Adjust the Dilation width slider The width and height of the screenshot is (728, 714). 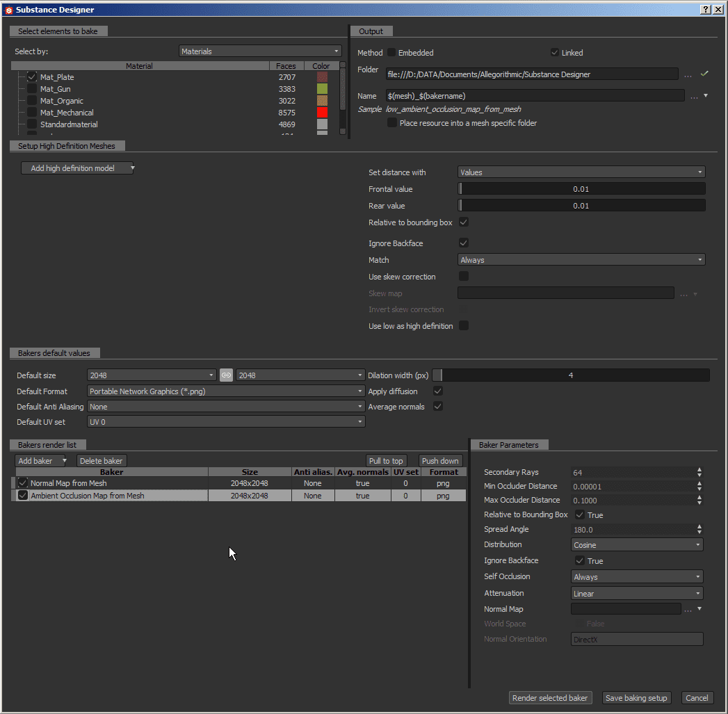[x=571, y=375]
